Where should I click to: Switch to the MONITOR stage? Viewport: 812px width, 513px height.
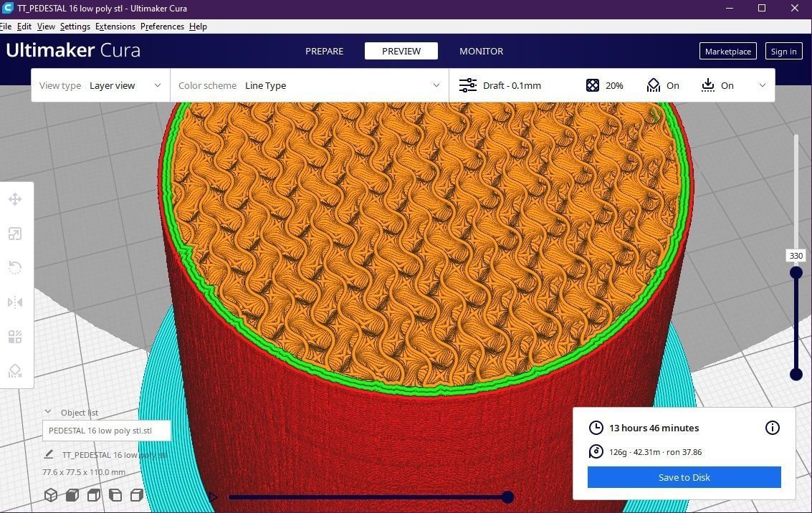click(x=481, y=52)
